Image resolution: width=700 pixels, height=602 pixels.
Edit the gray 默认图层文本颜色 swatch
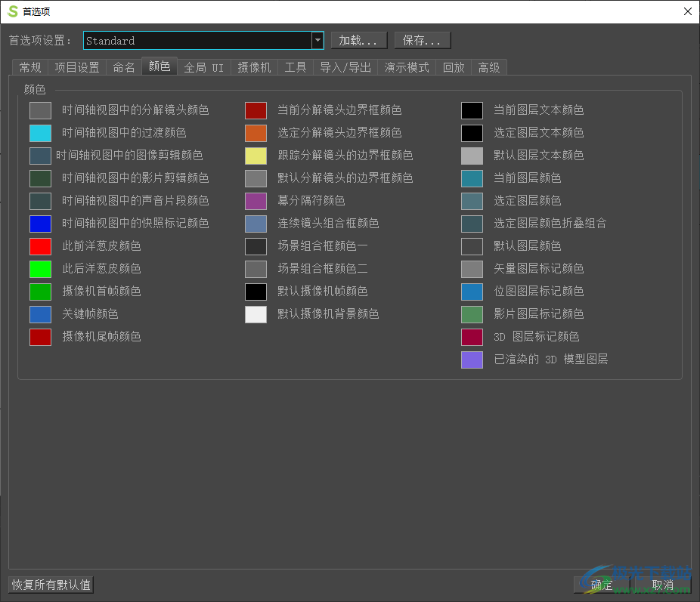pos(472,156)
